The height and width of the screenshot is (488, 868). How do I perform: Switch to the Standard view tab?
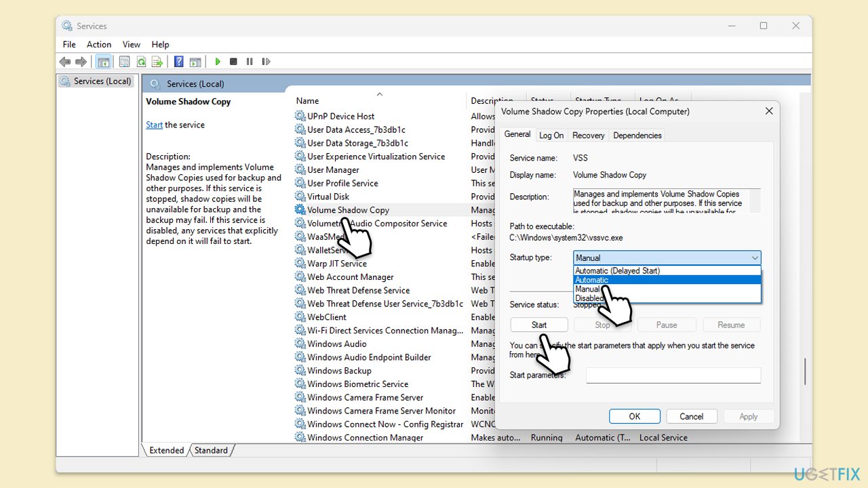[211, 450]
